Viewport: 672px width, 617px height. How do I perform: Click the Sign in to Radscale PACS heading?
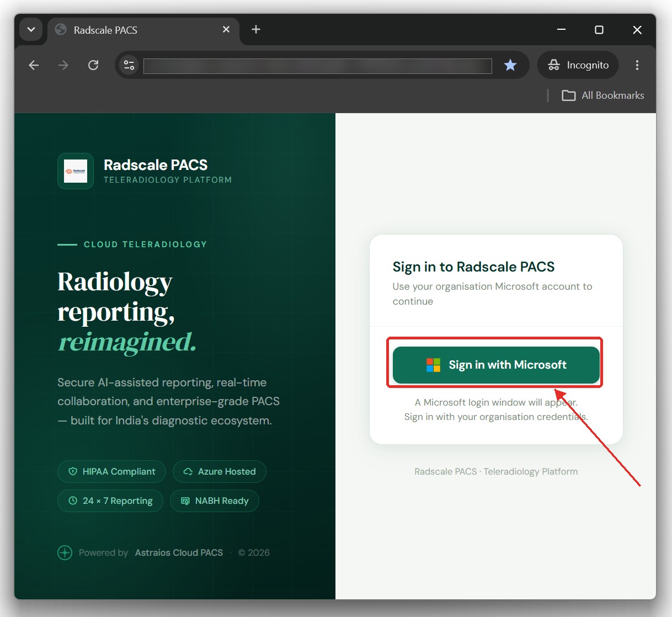pos(473,267)
